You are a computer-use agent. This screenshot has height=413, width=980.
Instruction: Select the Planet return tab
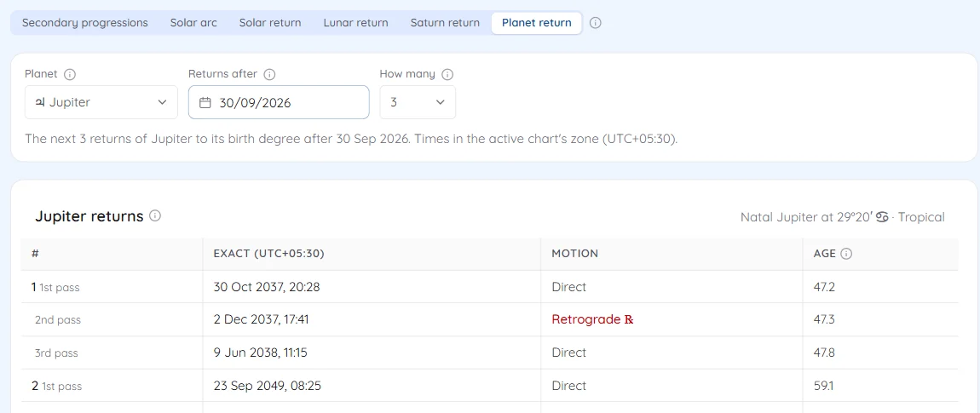coord(536,22)
